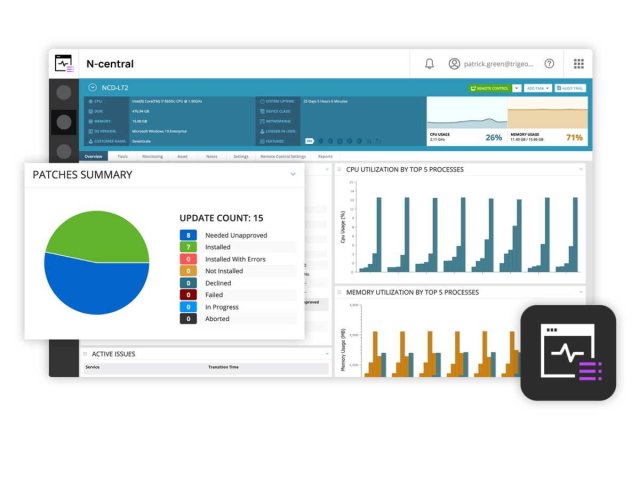Image resolution: width=640 pixels, height=480 pixels.
Task: Collapse the Active Issues panel chevron
Action: (327, 354)
